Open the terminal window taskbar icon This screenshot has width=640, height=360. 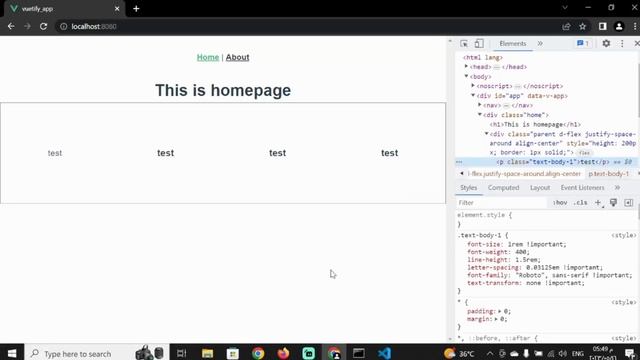[x=359, y=353]
